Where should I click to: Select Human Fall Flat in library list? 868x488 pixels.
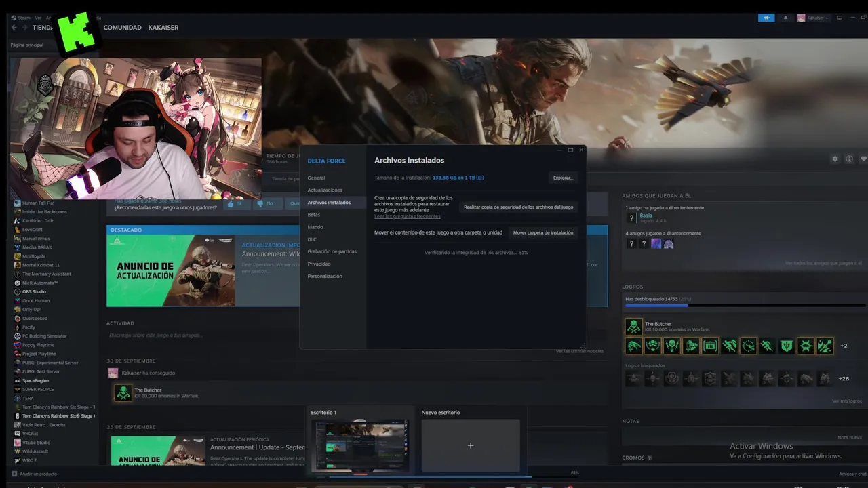38,203
